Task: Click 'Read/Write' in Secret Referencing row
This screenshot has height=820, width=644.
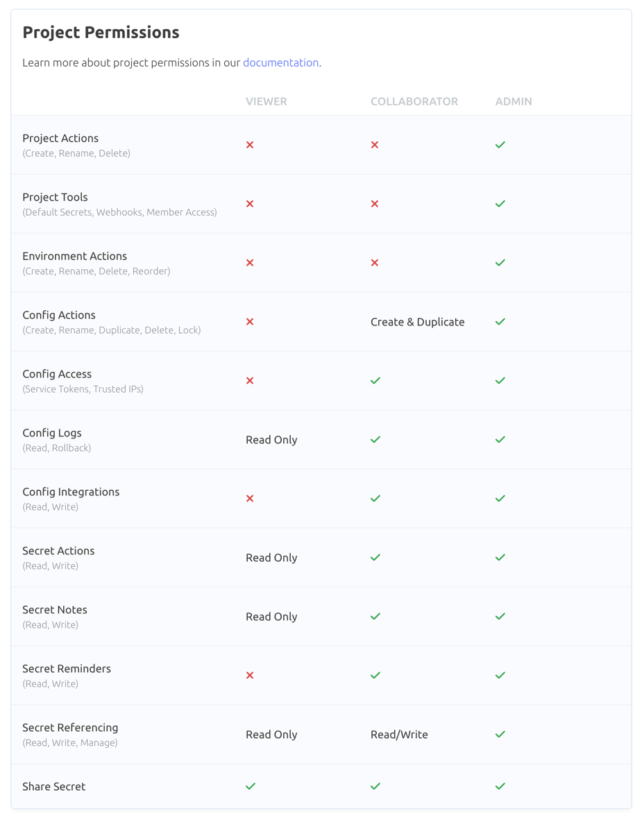Action: (399, 735)
